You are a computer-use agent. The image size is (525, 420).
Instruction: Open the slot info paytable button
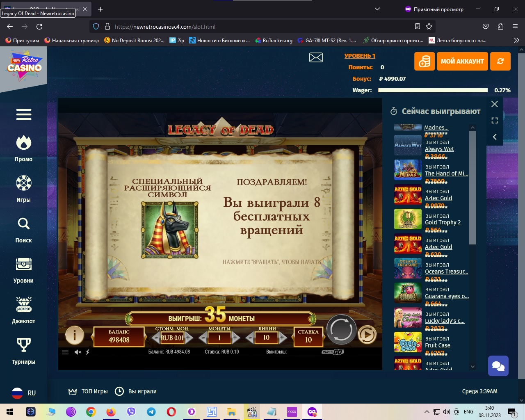tap(75, 335)
